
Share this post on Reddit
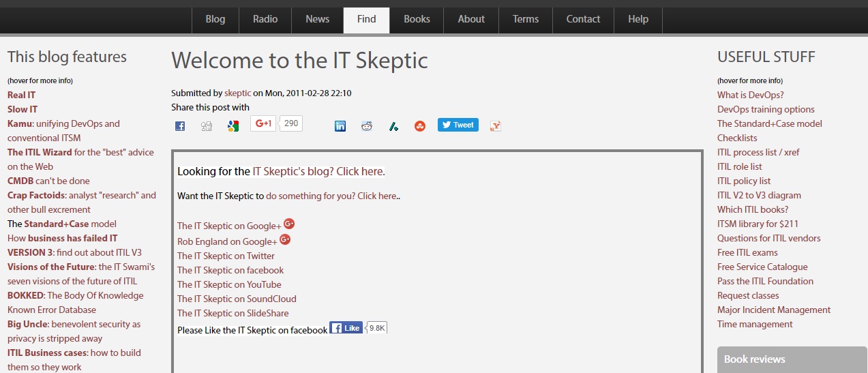click(x=367, y=126)
